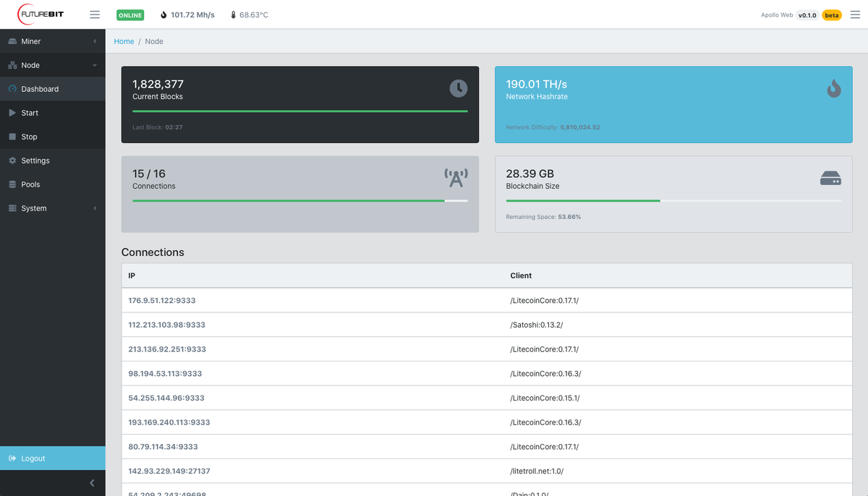Go to the Home breadcrumb link

124,41
